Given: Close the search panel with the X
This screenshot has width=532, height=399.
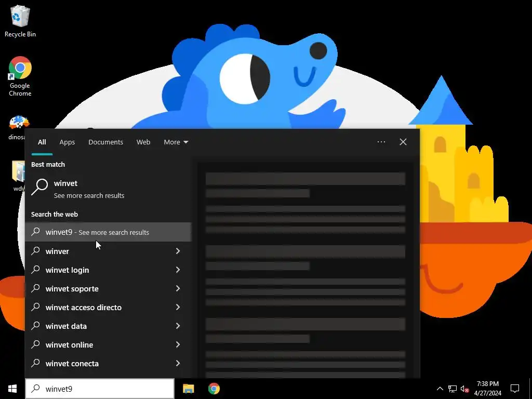Looking at the screenshot, I should (403, 142).
